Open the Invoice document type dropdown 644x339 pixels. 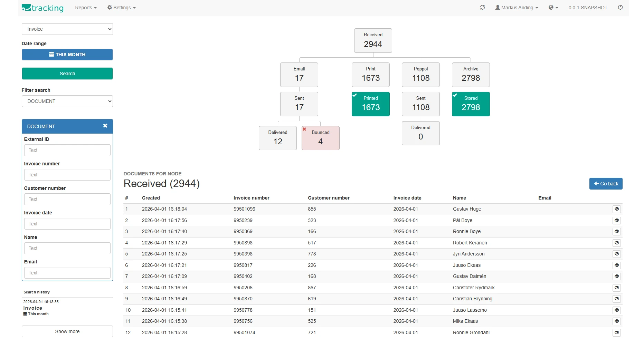[x=67, y=29]
